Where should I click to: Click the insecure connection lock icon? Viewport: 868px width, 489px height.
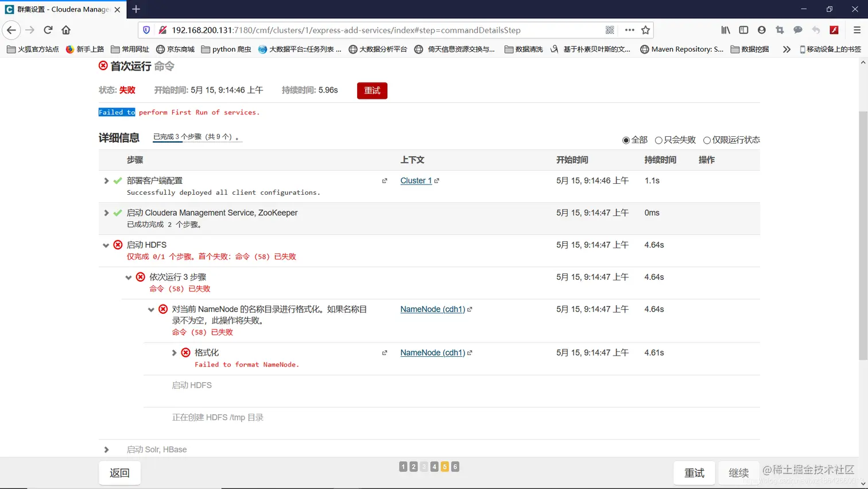pyautogui.click(x=162, y=30)
